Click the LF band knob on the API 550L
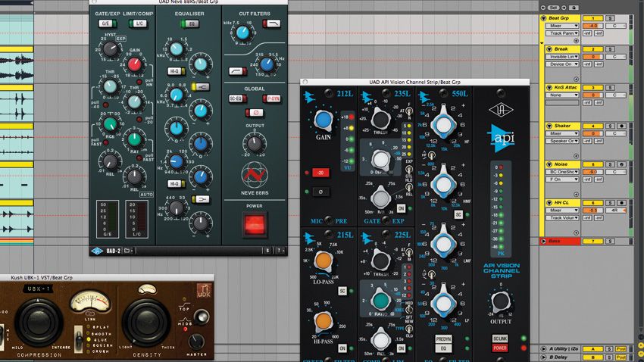644x362 pixels. tap(443, 304)
